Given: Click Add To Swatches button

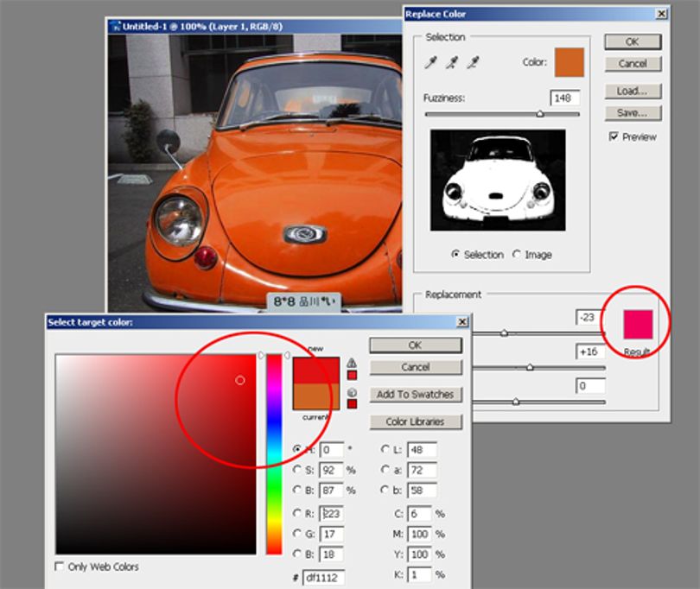Looking at the screenshot, I should point(415,395).
